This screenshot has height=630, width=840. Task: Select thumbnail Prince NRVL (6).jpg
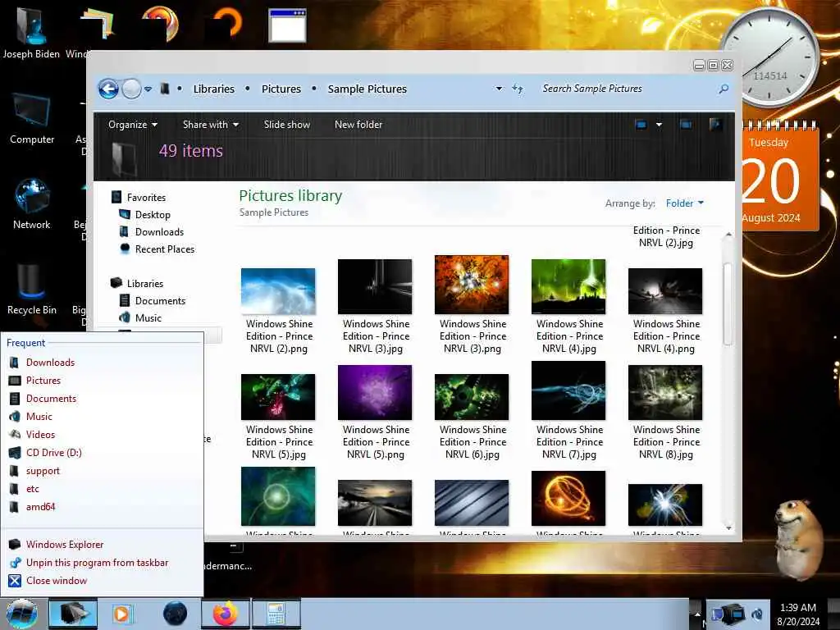(x=472, y=397)
